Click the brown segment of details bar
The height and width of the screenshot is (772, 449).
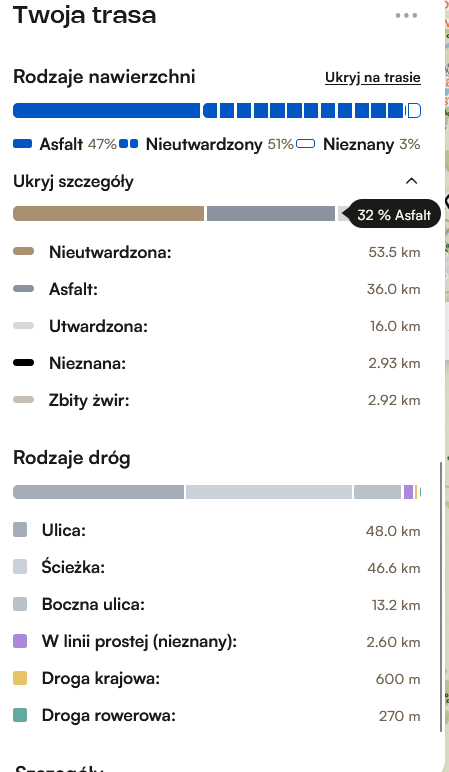(108, 214)
